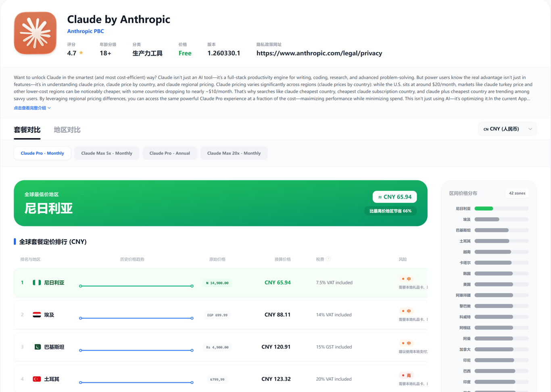Click the 区间价格分布 panel title
Image resolution: width=551 pixels, height=392 pixels.
463,193
